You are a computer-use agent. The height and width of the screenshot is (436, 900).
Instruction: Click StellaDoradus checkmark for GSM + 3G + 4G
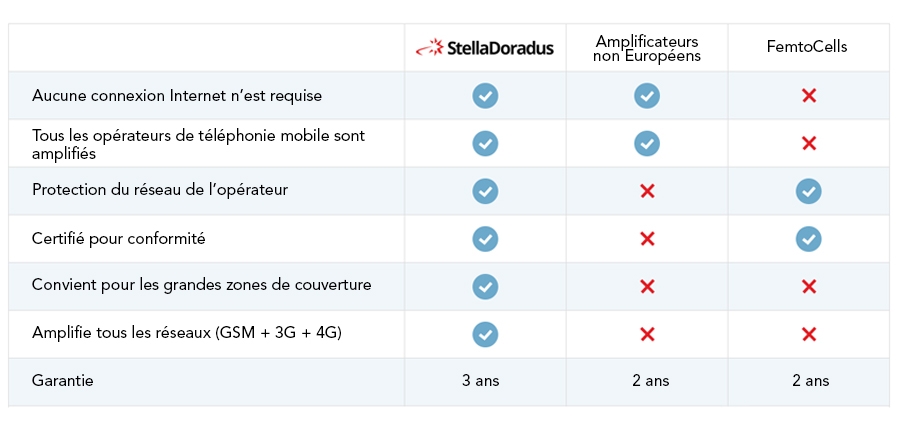pyautogui.click(x=485, y=333)
